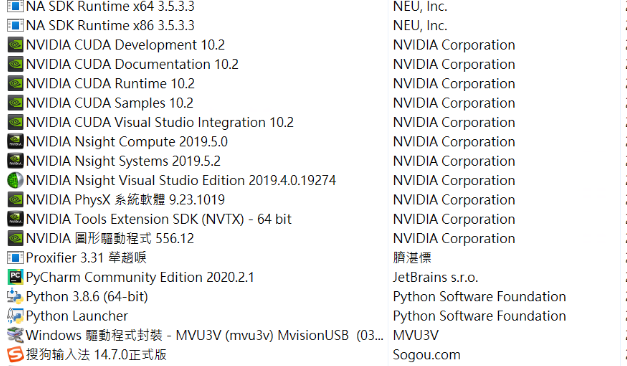627x366 pixels.
Task: Click the Nsight Systems 2019.5.2 icon
Action: [15, 161]
